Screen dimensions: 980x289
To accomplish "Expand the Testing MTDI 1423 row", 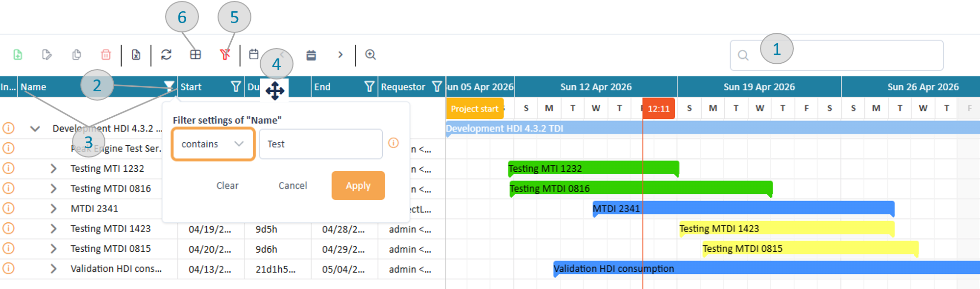I will coord(53,229).
